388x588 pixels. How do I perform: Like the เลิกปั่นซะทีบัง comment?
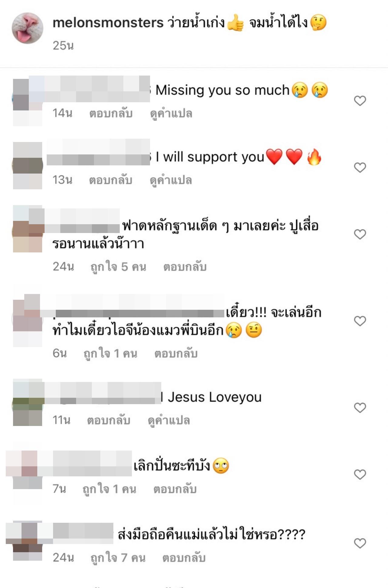(360, 475)
